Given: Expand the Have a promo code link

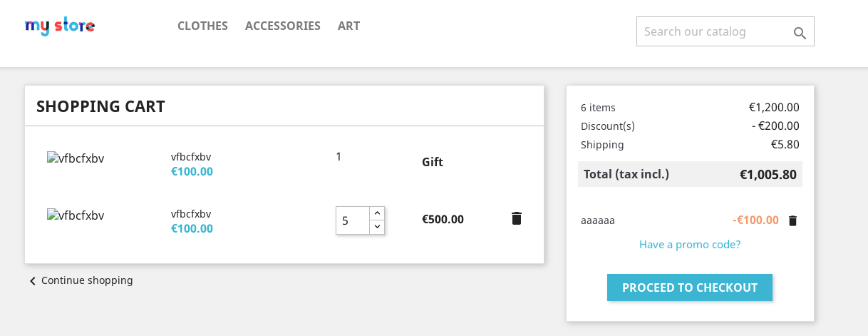Looking at the screenshot, I should point(689,244).
